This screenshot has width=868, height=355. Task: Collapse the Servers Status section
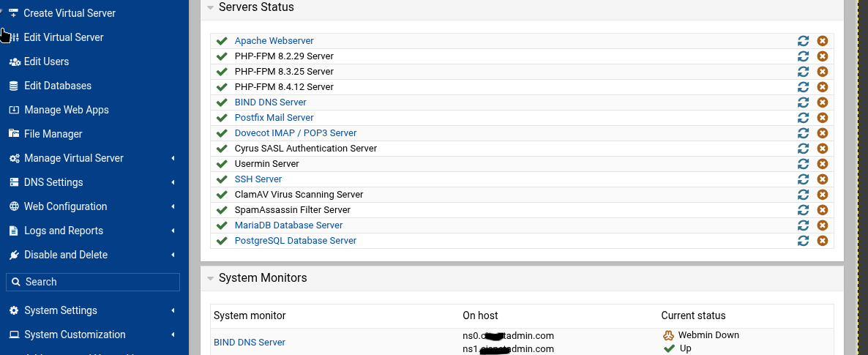pyautogui.click(x=211, y=7)
